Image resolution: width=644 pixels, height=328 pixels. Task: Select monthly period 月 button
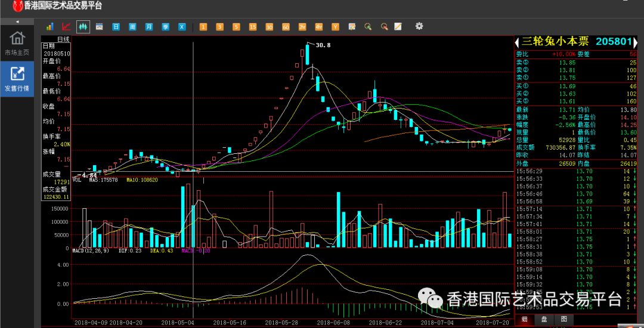pos(148,27)
